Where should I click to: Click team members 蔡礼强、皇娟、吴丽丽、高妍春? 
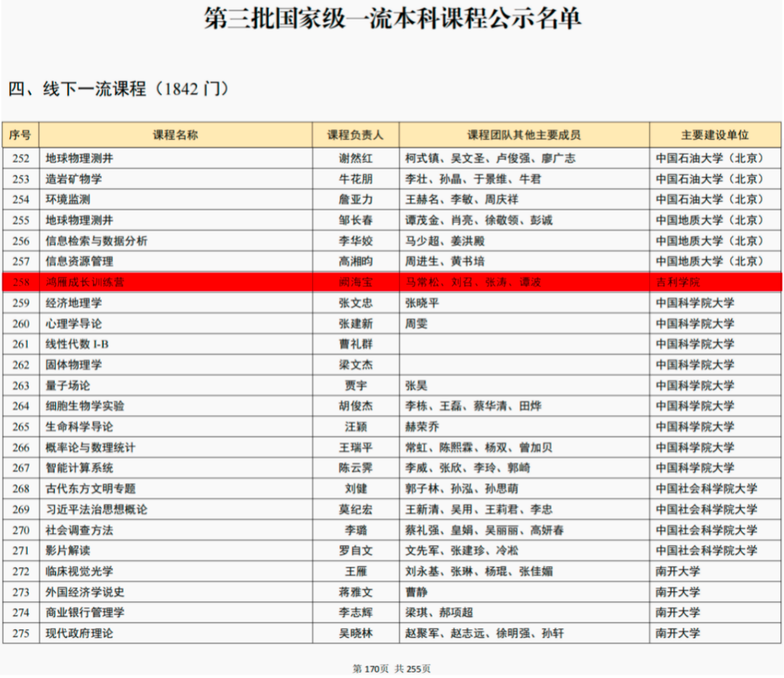[x=484, y=530]
